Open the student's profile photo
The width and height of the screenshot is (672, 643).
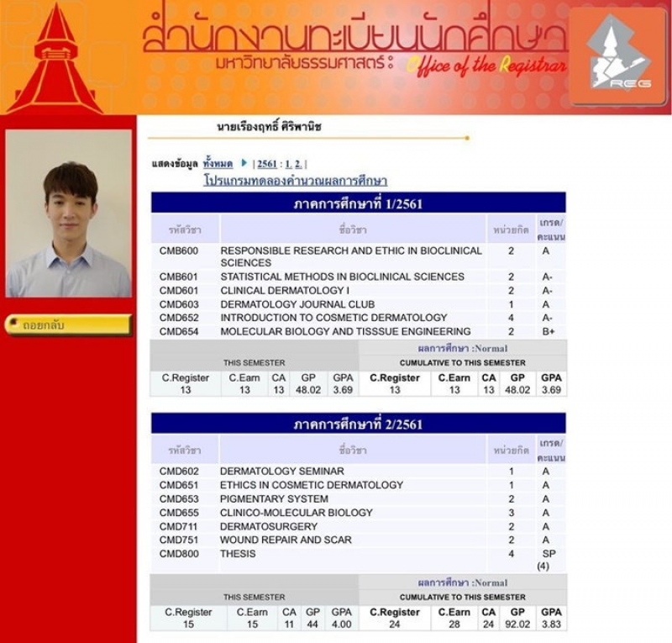click(x=69, y=213)
